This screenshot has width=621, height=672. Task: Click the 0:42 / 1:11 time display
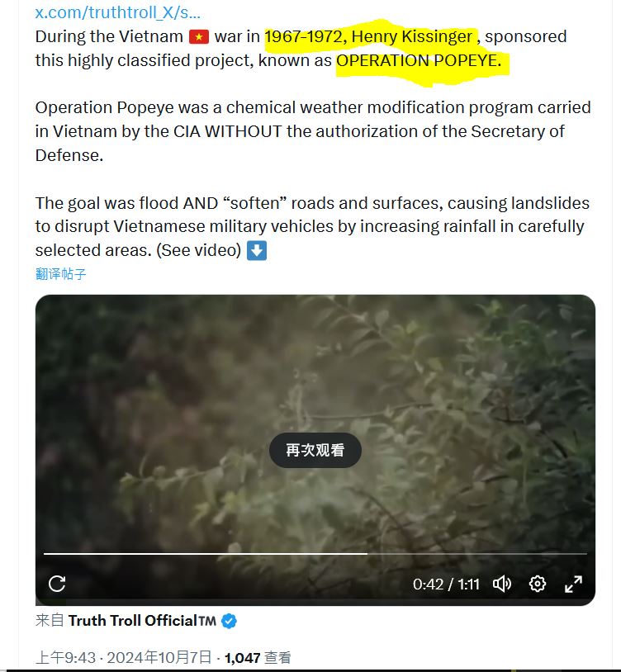coord(446,584)
